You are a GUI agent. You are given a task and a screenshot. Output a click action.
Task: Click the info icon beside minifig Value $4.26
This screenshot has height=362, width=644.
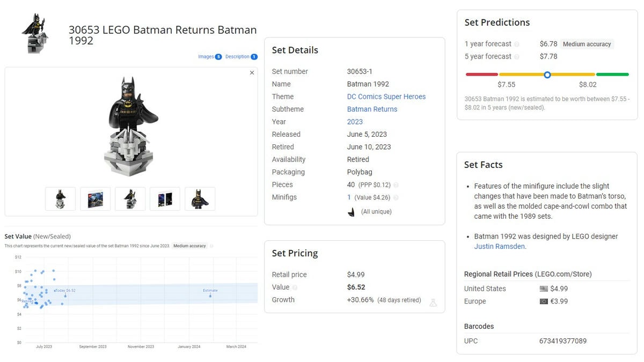(x=396, y=198)
